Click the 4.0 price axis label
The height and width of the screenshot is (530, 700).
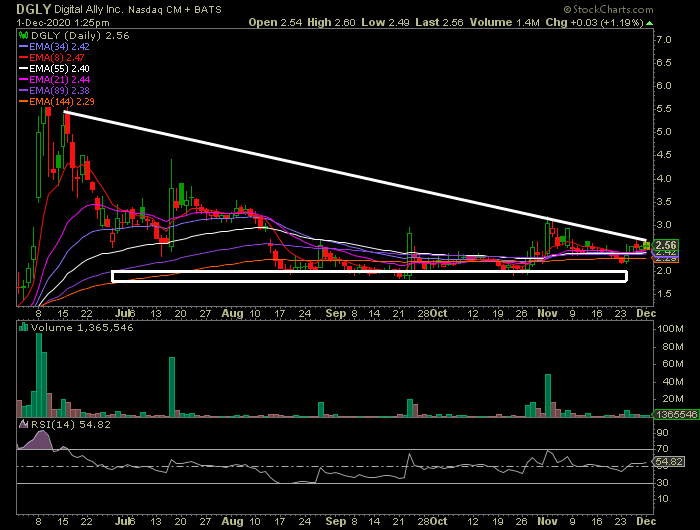click(x=664, y=179)
